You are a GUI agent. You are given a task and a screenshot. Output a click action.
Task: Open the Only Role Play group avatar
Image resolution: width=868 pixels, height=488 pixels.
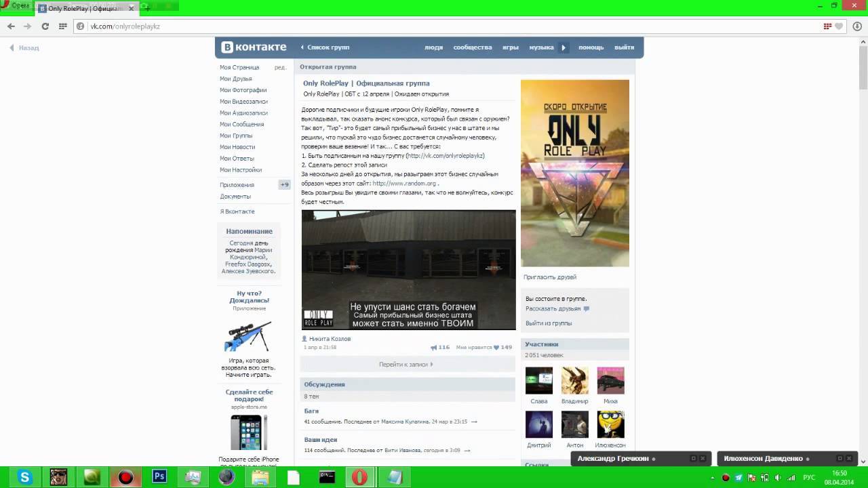575,174
